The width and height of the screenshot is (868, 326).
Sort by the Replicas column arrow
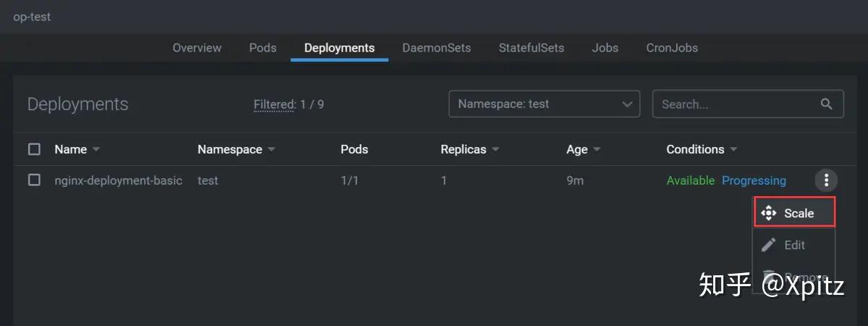tap(495, 150)
